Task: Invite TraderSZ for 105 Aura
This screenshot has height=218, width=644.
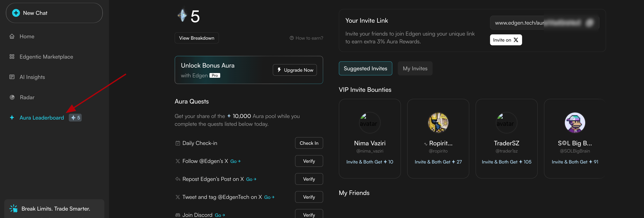Action: (506, 162)
